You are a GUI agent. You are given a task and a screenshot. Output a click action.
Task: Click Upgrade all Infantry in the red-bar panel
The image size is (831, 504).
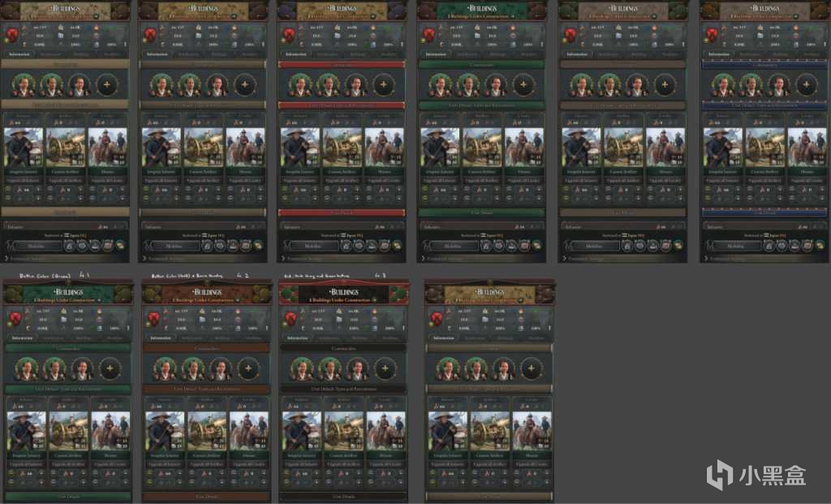(x=299, y=180)
